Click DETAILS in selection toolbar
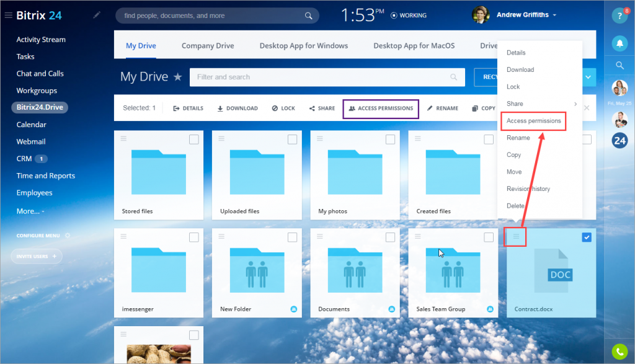635x364 pixels. 188,108
